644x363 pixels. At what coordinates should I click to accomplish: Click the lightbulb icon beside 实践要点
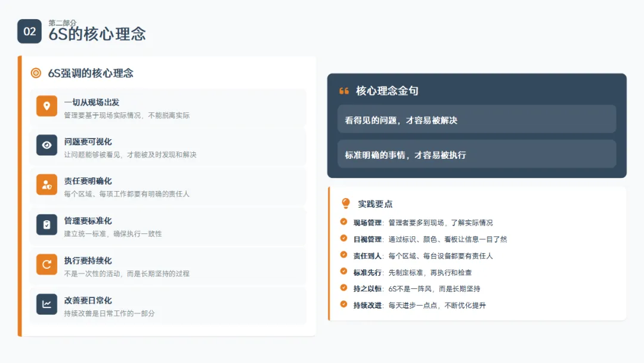[x=346, y=204]
